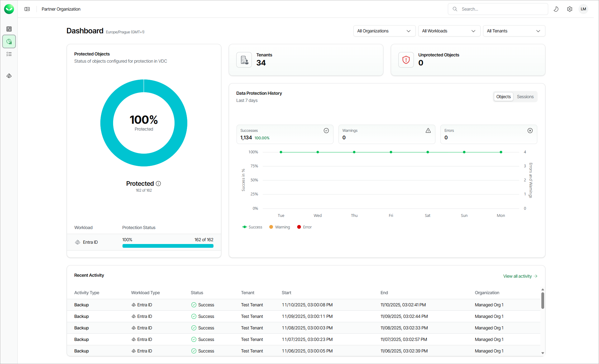The width and height of the screenshot is (599, 364).
Task: Select the dashboard chart sidebar icon
Action: pyautogui.click(x=9, y=41)
